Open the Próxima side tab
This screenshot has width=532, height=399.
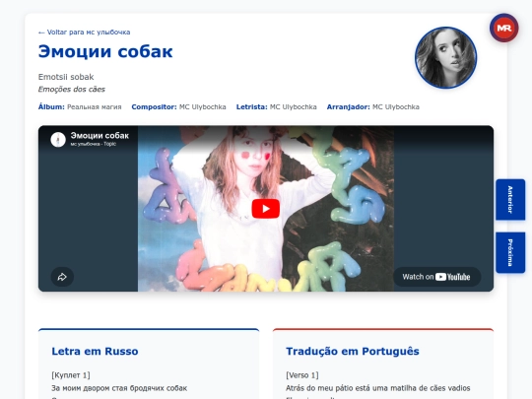[510, 252]
